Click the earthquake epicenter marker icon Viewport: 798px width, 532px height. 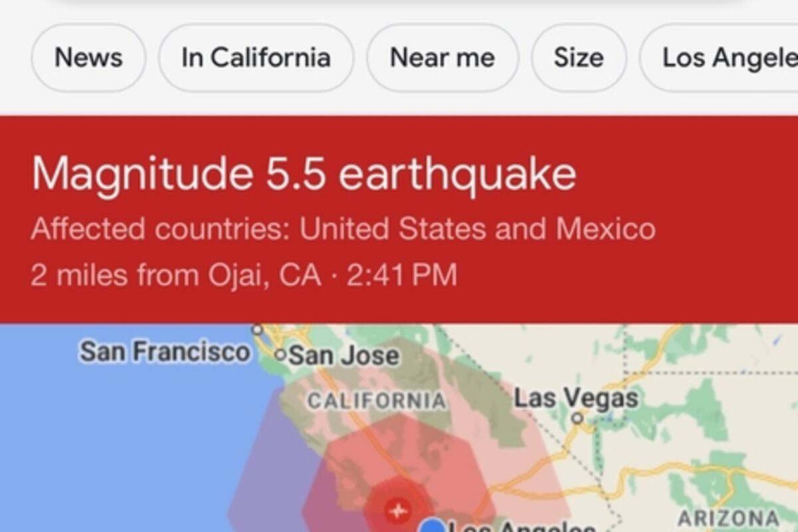click(x=398, y=510)
